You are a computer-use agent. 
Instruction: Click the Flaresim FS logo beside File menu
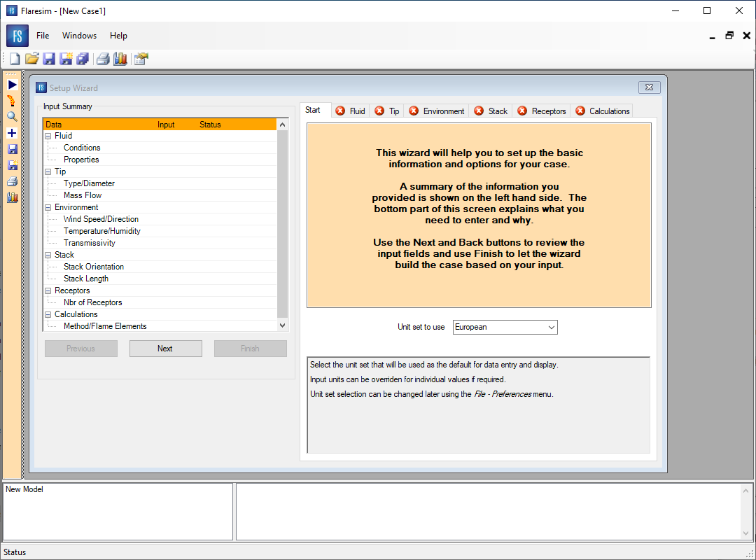pyautogui.click(x=17, y=36)
